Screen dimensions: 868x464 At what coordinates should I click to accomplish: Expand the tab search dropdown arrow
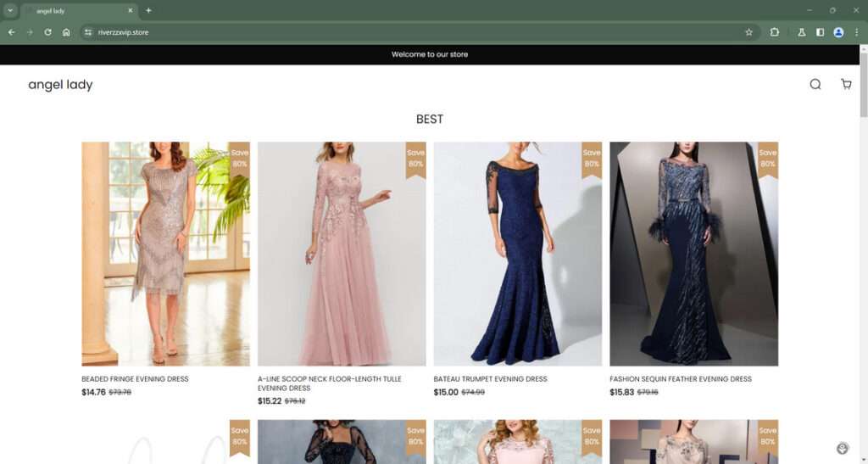tap(10, 10)
